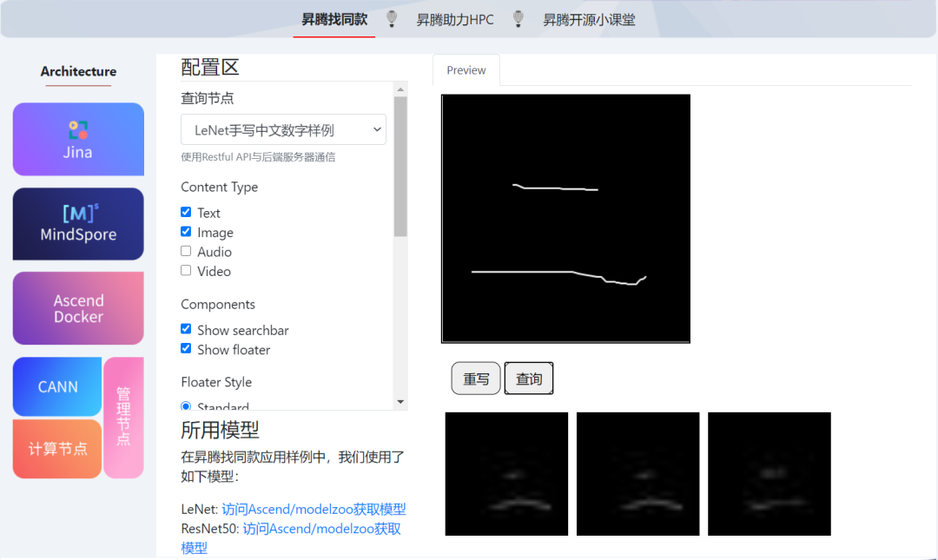The width and height of the screenshot is (938, 560).
Task: Toggle the Show searchbar checkbox
Action: pyautogui.click(x=186, y=329)
